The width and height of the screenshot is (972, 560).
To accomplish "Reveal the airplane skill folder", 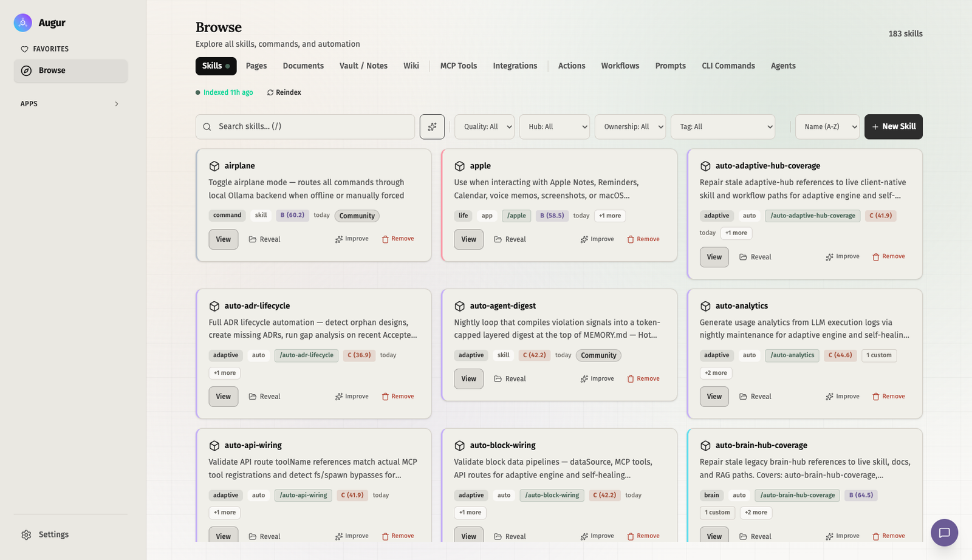I will pyautogui.click(x=264, y=239).
